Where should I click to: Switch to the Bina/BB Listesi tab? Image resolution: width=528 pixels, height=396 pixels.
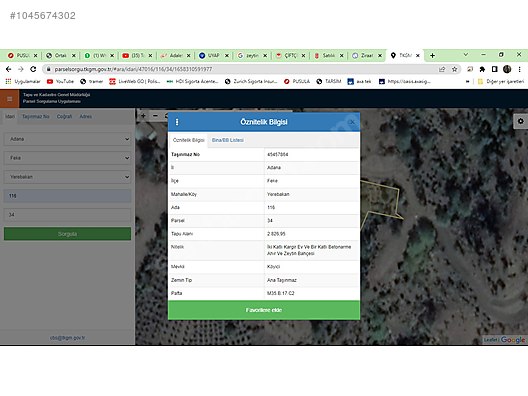pyautogui.click(x=228, y=140)
